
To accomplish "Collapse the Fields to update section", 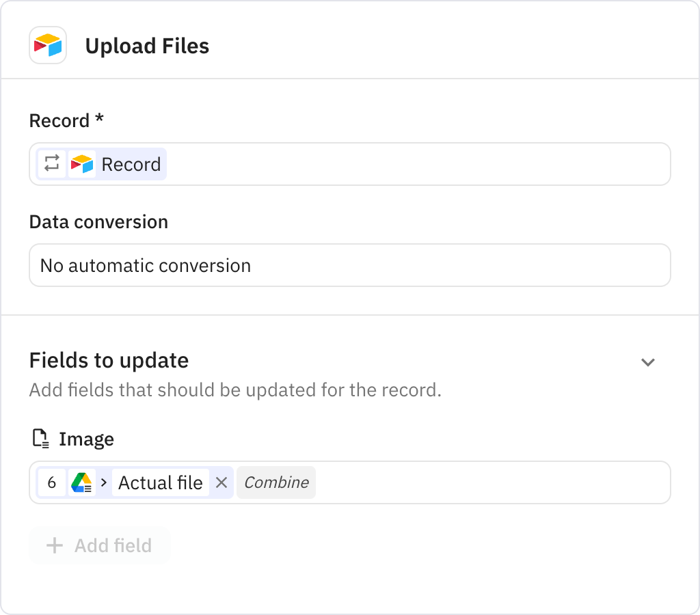I will (648, 362).
